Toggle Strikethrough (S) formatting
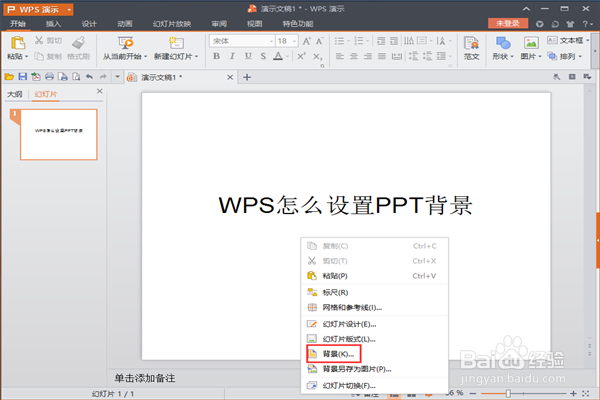Image resolution: width=600 pixels, height=400 pixels. click(263, 56)
